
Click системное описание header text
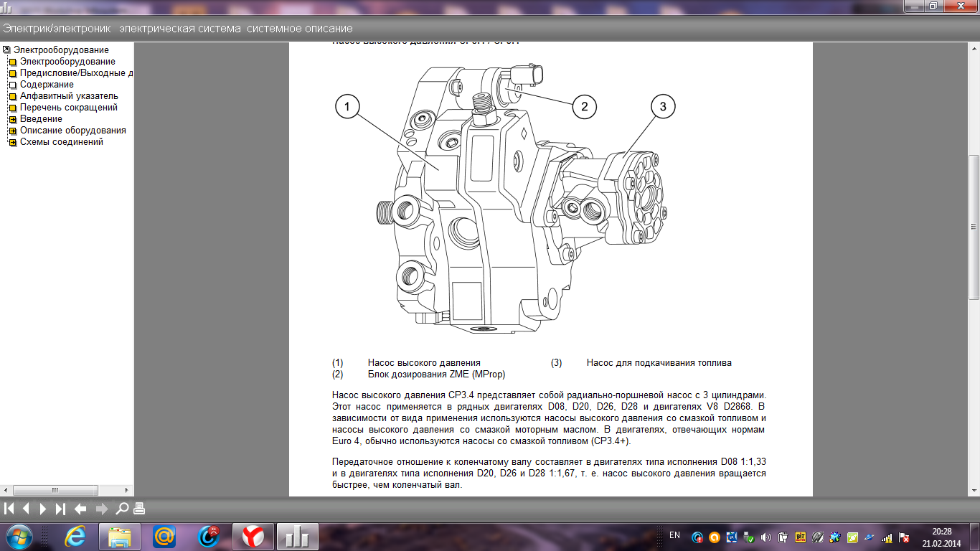pyautogui.click(x=299, y=29)
